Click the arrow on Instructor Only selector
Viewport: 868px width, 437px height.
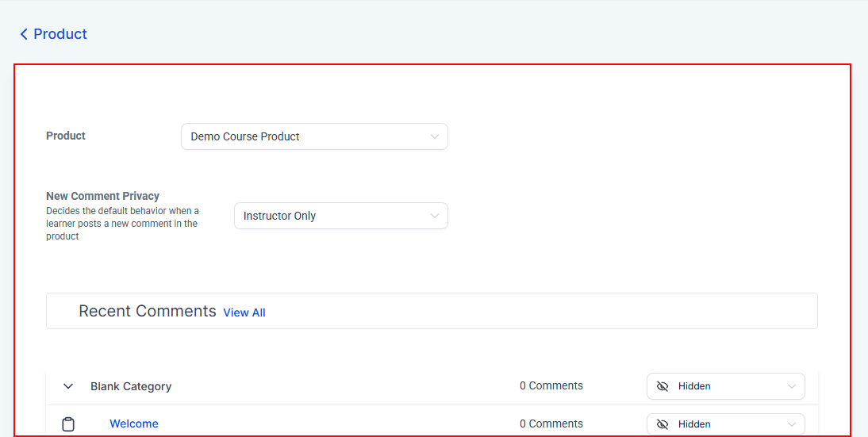coord(435,216)
